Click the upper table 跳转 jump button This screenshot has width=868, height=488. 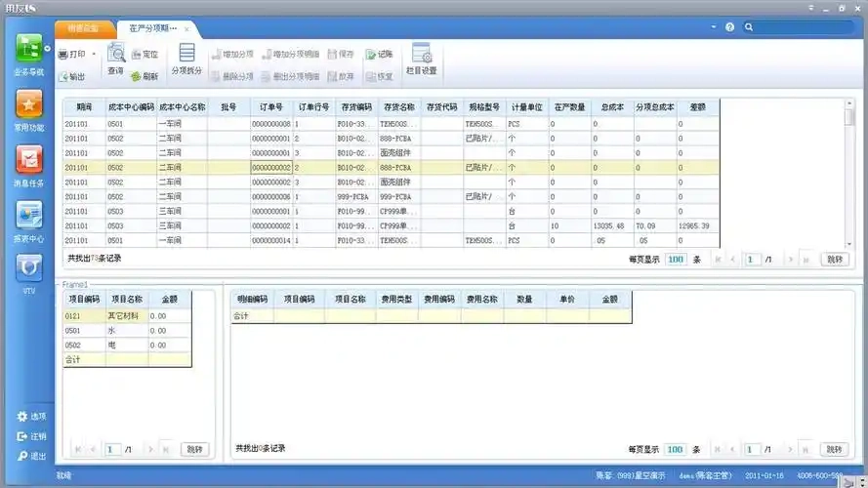(834, 260)
